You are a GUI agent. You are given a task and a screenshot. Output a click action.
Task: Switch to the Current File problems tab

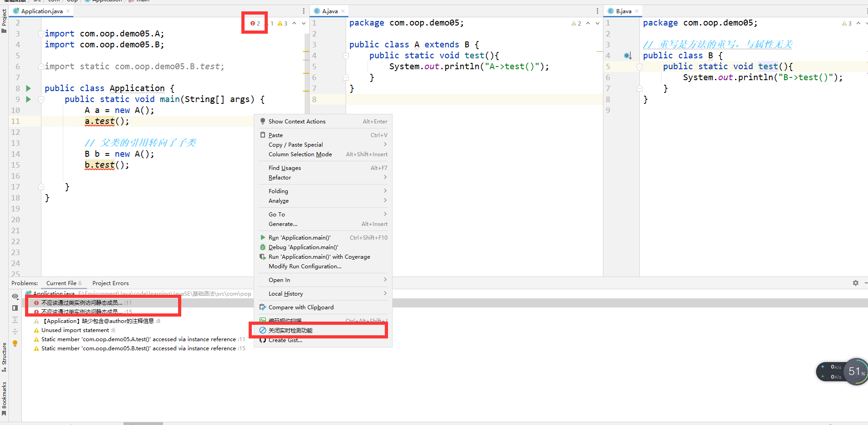tap(64, 283)
